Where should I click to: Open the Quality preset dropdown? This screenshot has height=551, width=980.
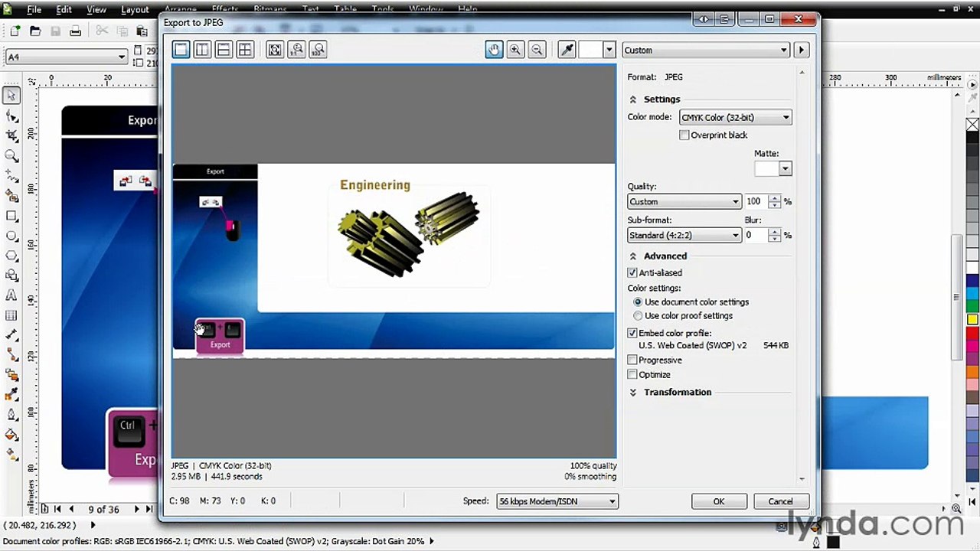684,201
